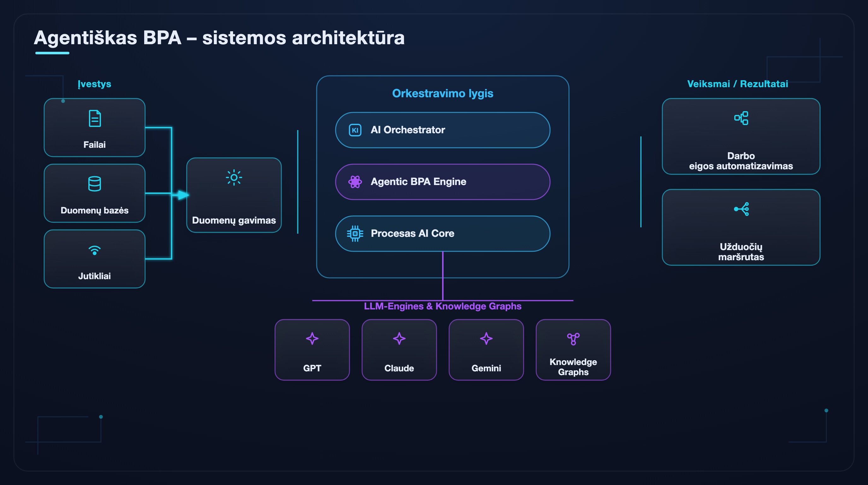Click the sparkle icon in the GPT card

(312, 338)
